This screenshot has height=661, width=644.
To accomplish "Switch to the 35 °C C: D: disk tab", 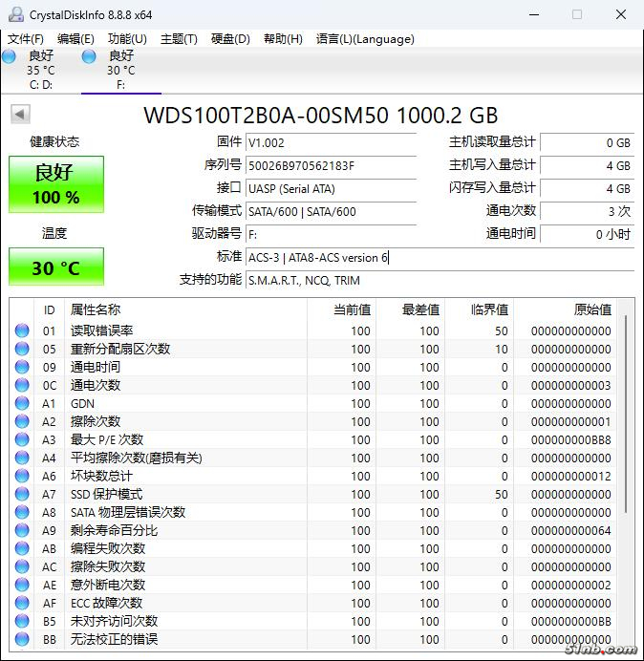I will click(41, 70).
